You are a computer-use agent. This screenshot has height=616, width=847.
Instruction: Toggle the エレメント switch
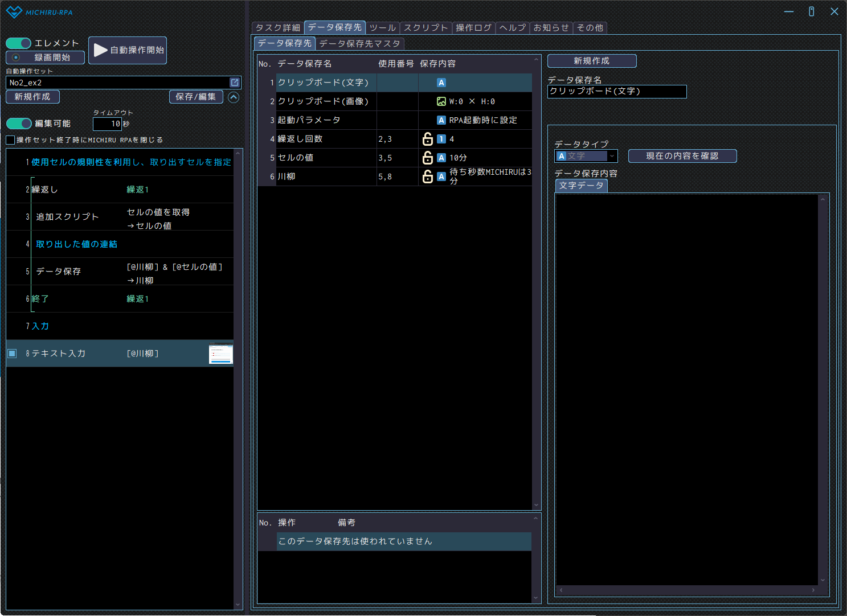(19, 43)
